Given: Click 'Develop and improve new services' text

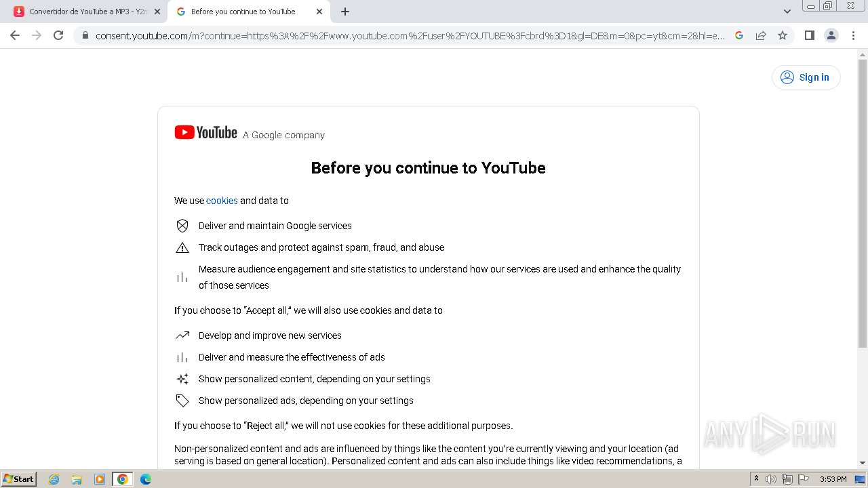Looking at the screenshot, I should [270, 335].
